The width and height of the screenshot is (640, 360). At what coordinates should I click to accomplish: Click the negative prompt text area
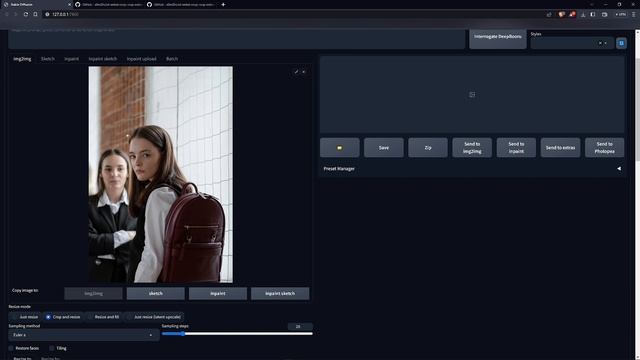pyautogui.click(x=237, y=39)
